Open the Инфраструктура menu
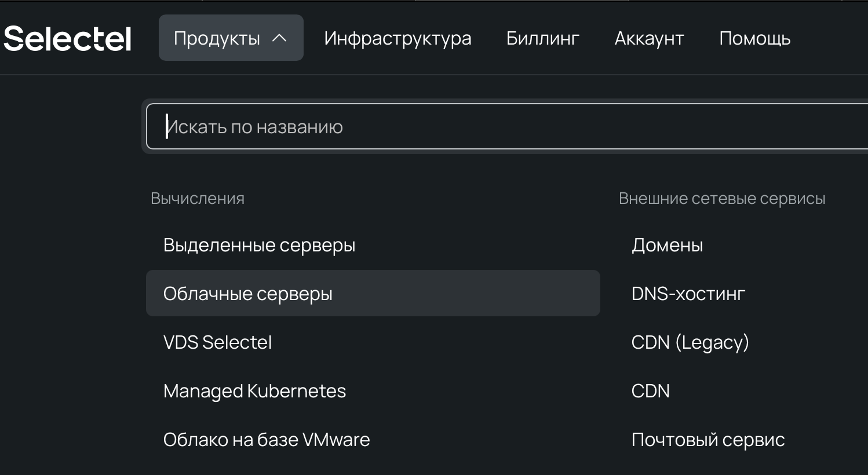The width and height of the screenshot is (868, 475). tap(397, 38)
